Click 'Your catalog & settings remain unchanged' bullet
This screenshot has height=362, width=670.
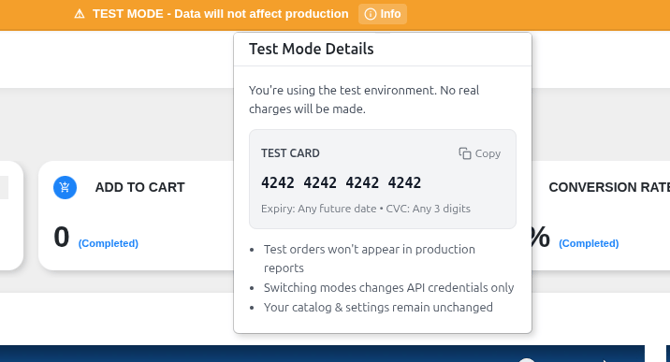pos(378,307)
